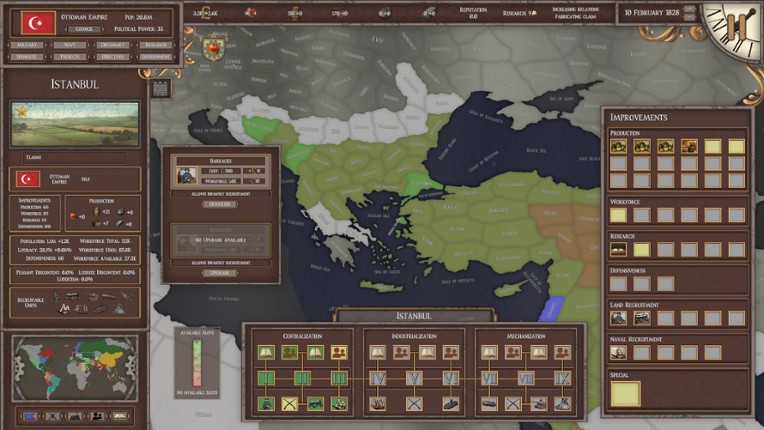The image size is (764, 430).
Task: Click the Ottoman Empire flag at top left
Action: click(x=38, y=22)
